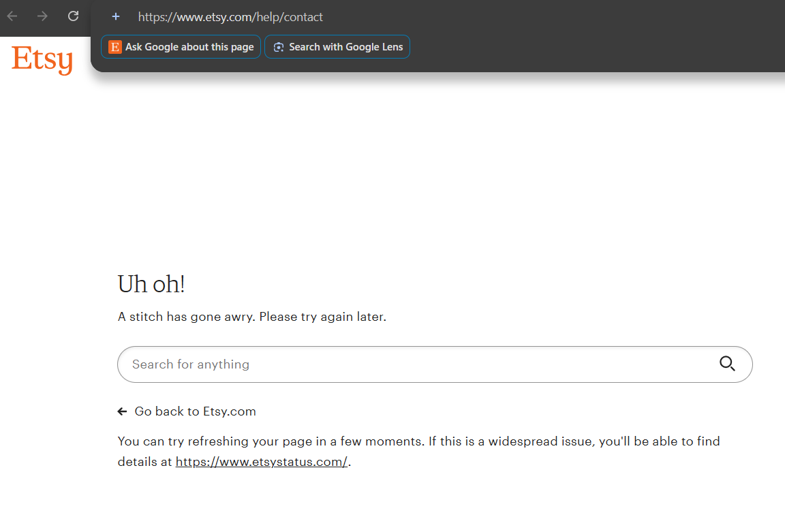This screenshot has width=785, height=532.
Task: Reload the page with the refresh icon
Action: coord(73,16)
